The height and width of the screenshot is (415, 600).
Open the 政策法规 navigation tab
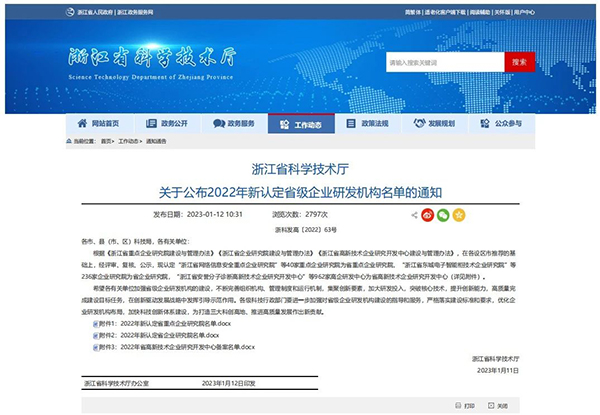(x=370, y=124)
